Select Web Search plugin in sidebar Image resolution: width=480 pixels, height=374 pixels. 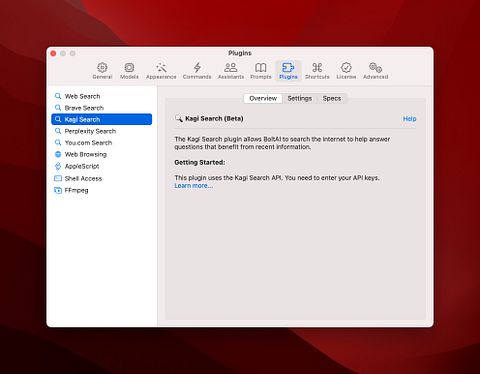pos(102,96)
